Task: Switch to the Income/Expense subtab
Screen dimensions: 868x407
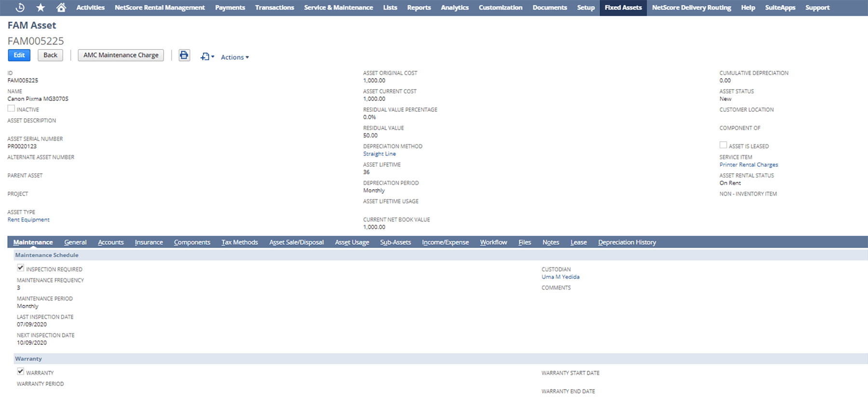Action: [x=446, y=242]
